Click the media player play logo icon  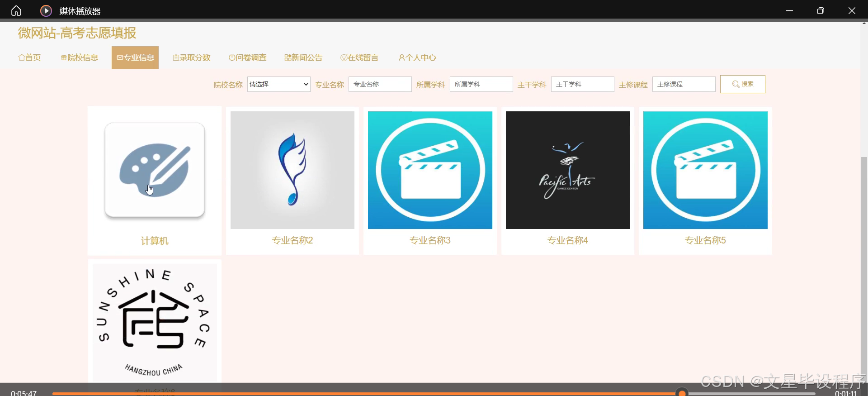click(x=46, y=10)
